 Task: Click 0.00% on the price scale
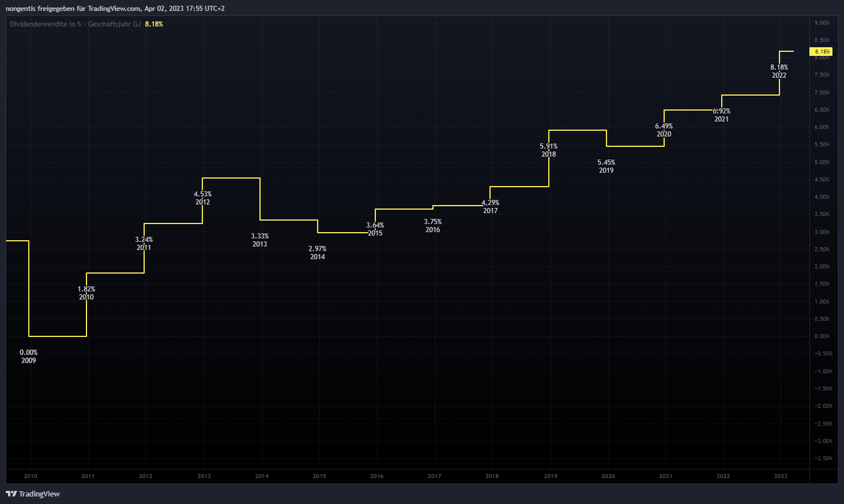click(822, 336)
